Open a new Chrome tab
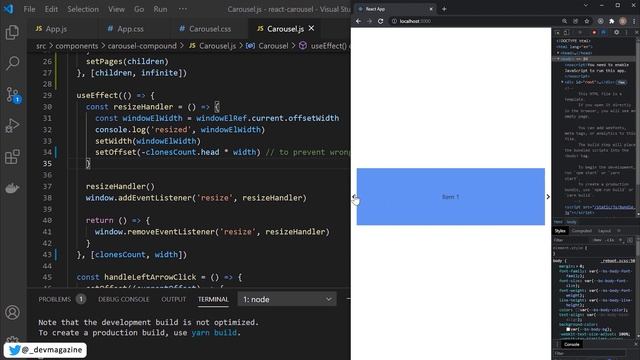The width and height of the screenshot is (640, 360). click(444, 9)
